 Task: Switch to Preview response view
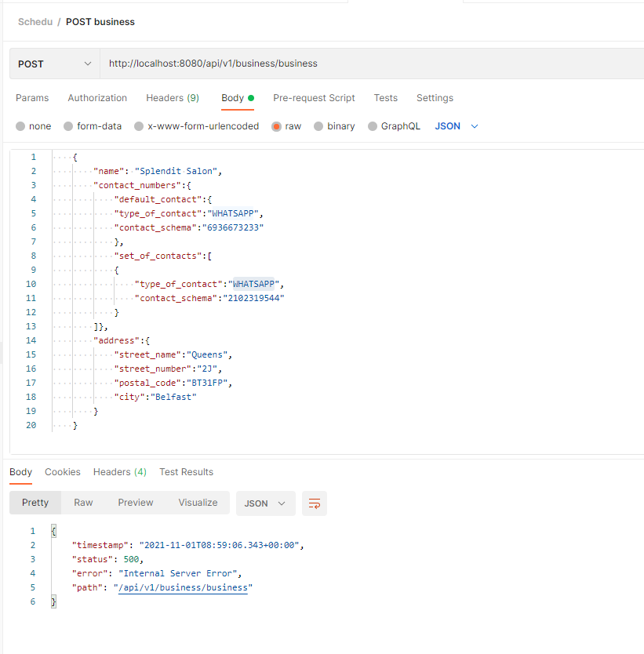click(136, 503)
